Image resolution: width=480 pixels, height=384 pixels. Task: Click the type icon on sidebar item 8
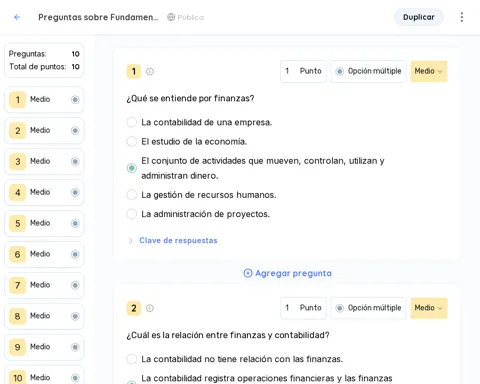click(75, 316)
